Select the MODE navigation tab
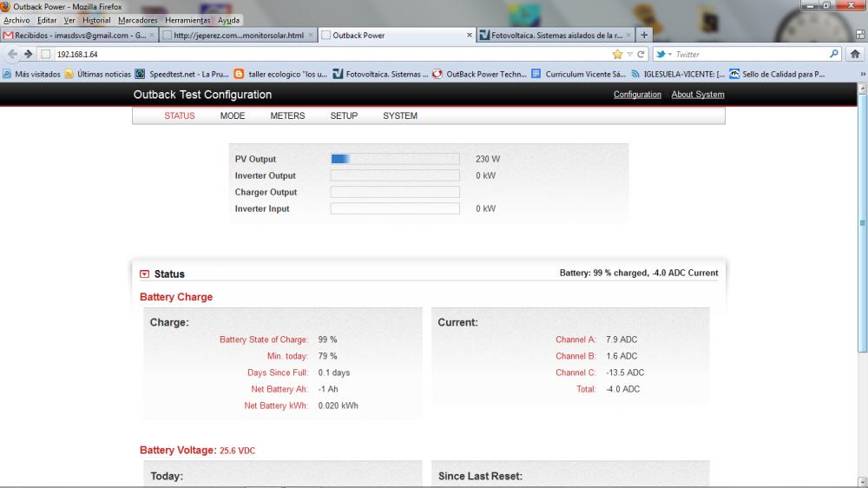The width and height of the screenshot is (868, 488). click(x=233, y=115)
